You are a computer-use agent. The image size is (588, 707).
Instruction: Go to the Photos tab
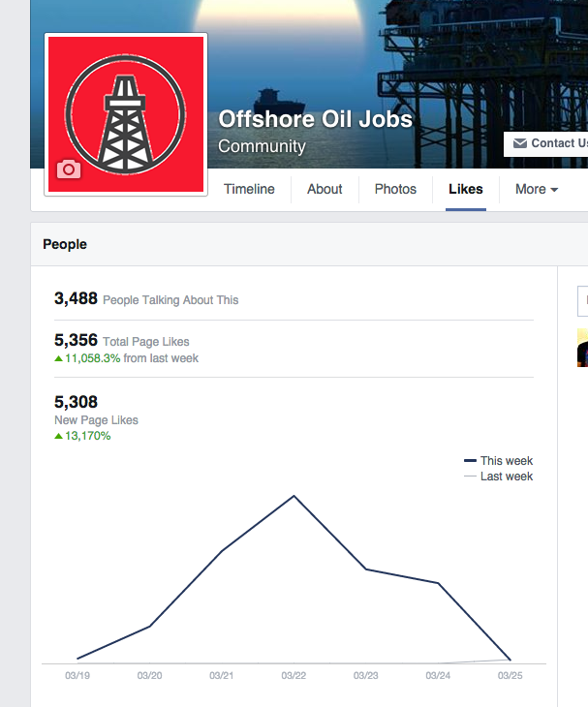pos(395,189)
